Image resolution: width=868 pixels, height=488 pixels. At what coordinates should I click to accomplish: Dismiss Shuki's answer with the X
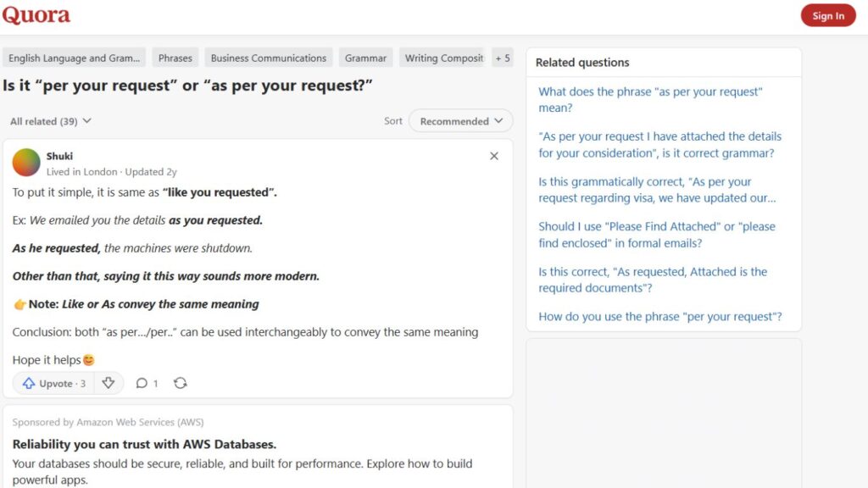pos(494,156)
